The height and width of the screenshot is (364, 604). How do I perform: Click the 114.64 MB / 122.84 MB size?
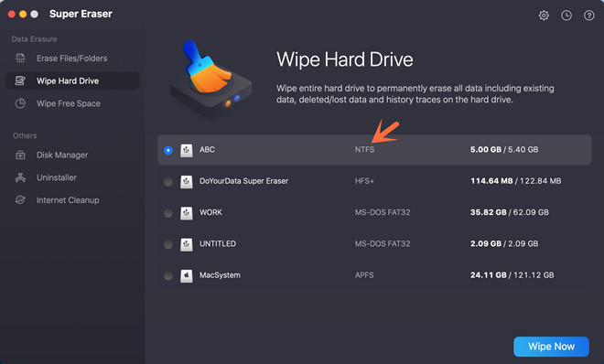point(516,181)
